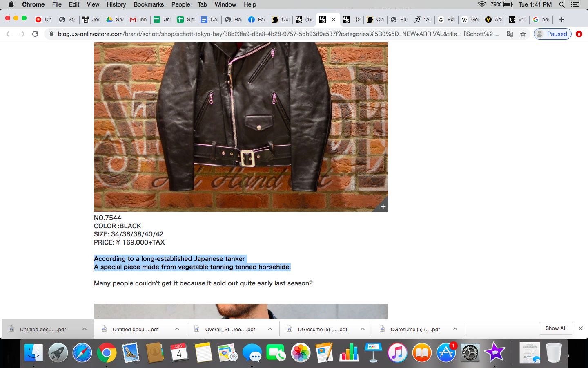The image size is (588, 368).
Task: Open Safari compass icon in Dock
Action: click(82, 352)
